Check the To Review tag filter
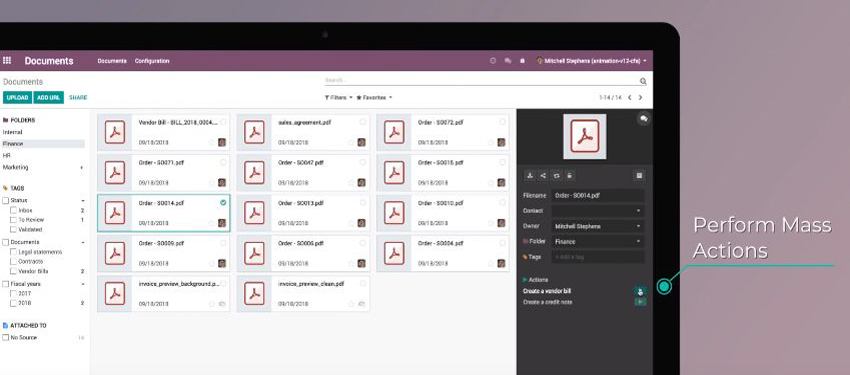The height and width of the screenshot is (375, 850). point(14,220)
